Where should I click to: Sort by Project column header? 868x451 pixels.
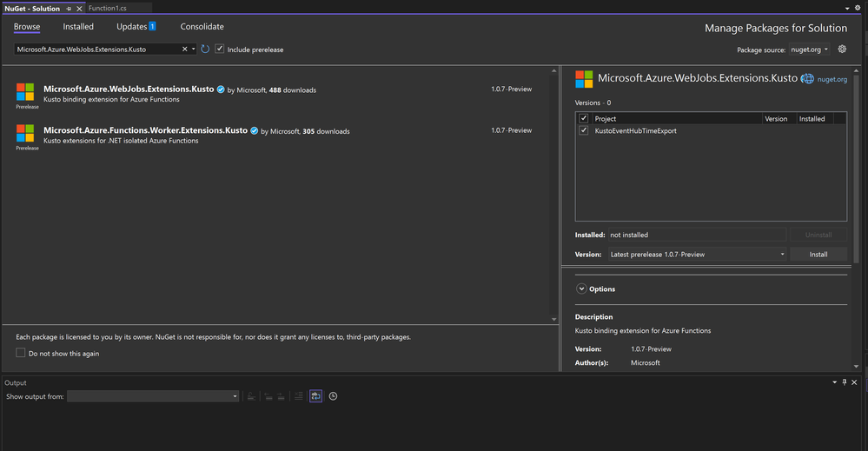coord(677,118)
